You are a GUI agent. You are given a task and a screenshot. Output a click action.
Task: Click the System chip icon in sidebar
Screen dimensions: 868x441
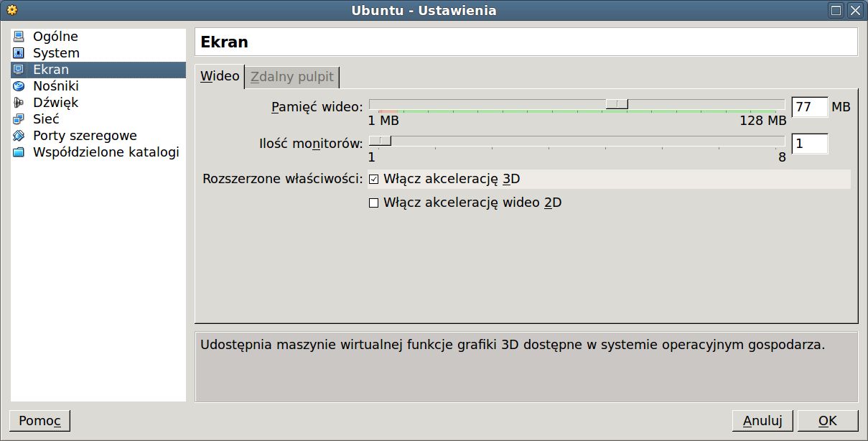pos(19,53)
